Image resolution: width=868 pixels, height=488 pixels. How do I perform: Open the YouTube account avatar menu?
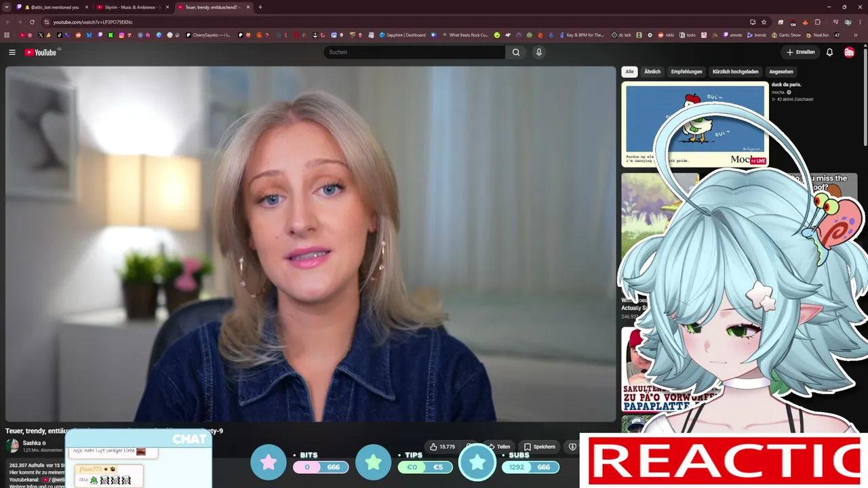pos(849,52)
